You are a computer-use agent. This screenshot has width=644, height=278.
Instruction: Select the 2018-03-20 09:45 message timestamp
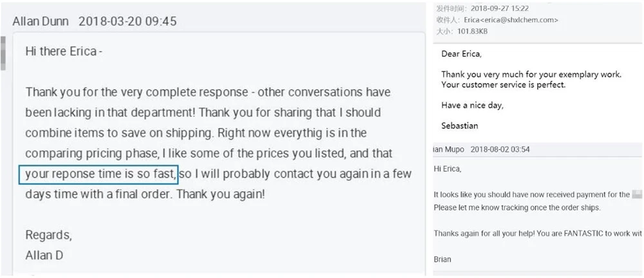[128, 21]
